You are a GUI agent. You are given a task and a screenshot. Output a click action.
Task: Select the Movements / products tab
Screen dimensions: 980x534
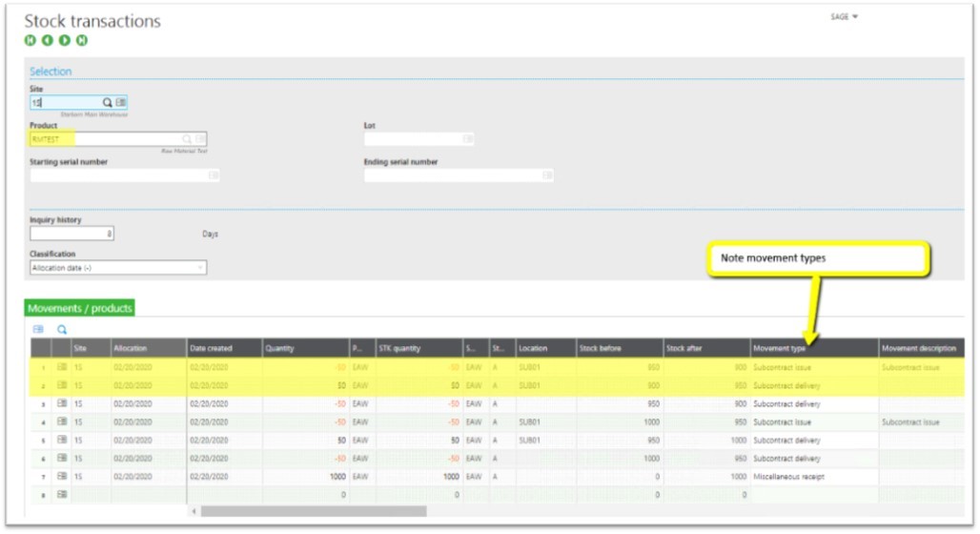80,308
